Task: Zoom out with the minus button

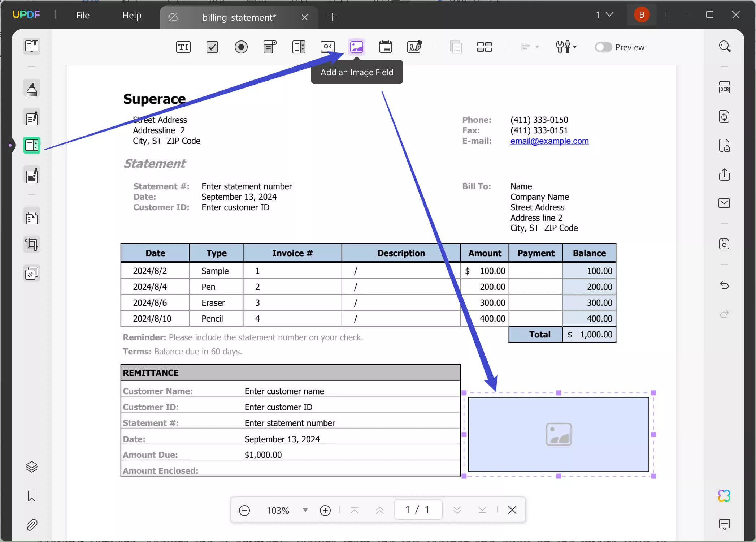Action: pyautogui.click(x=244, y=510)
